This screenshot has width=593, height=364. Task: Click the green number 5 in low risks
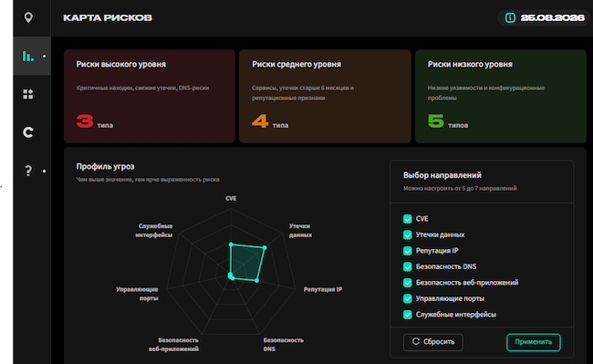[x=436, y=121]
